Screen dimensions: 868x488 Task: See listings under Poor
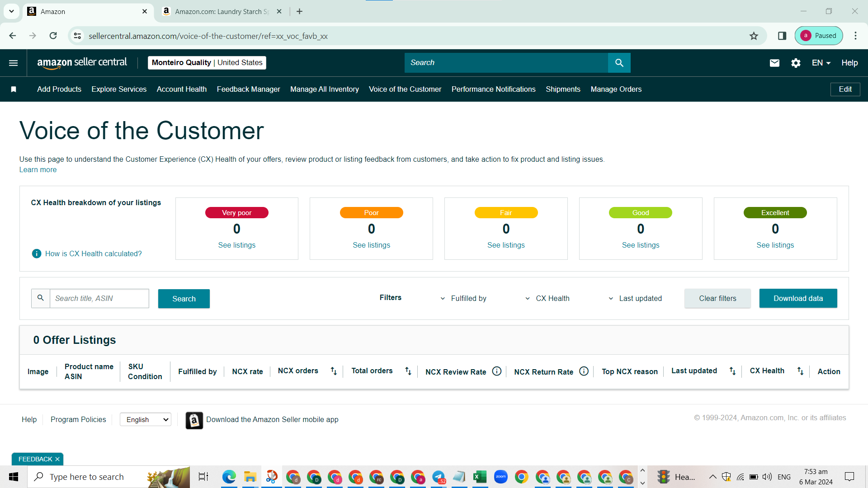[372, 245]
